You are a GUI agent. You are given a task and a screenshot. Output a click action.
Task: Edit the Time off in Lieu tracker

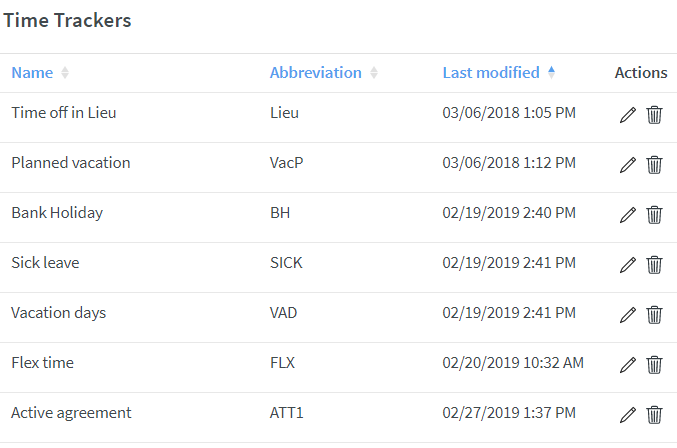point(628,115)
